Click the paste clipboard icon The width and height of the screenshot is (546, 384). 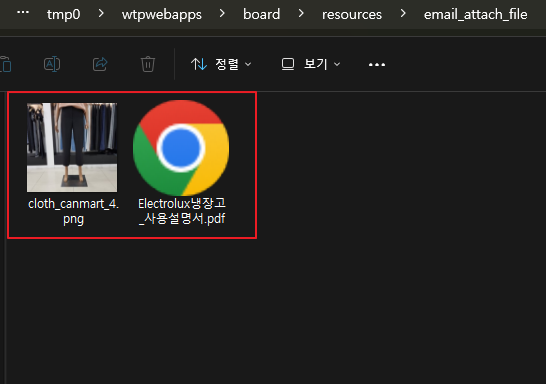6,64
